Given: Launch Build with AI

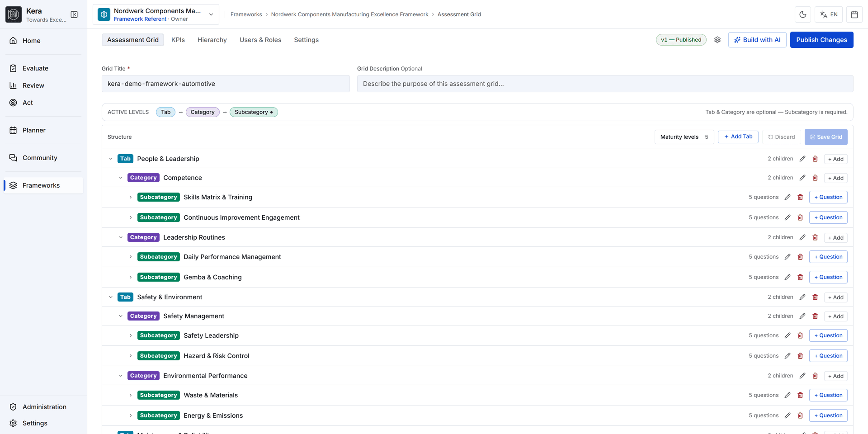Looking at the screenshot, I should [757, 40].
